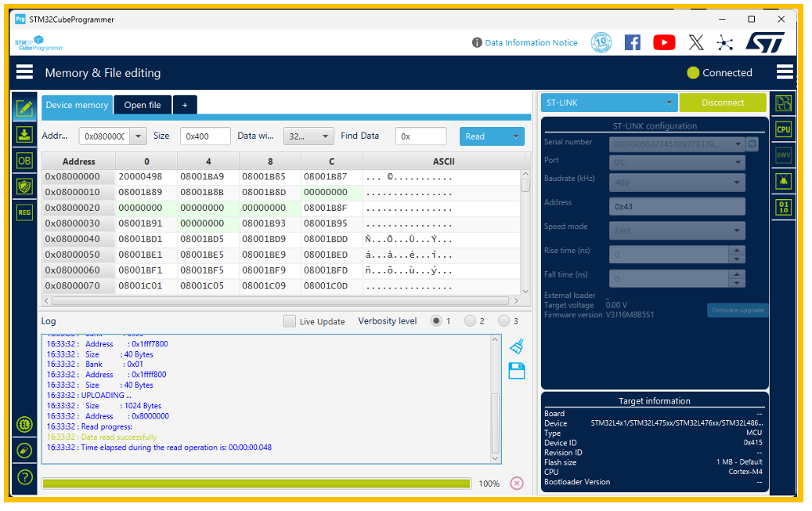Screen dimensions: 812x511
Task: Click the 10 years anniversary badge icon
Action: (x=601, y=42)
